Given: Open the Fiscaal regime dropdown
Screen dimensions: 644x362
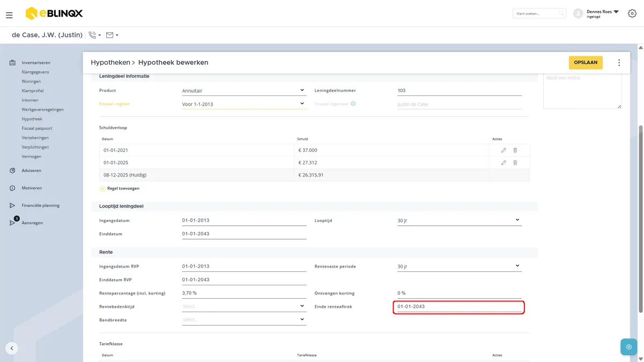Looking at the screenshot, I should click(x=244, y=104).
